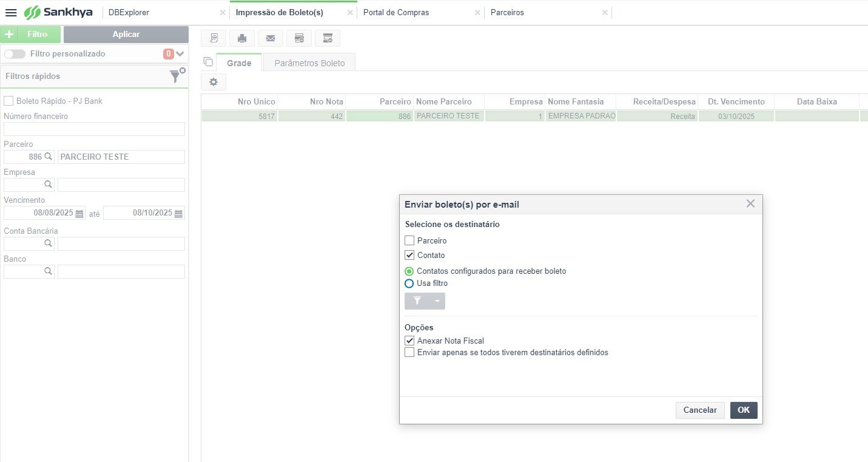The image size is (868, 462).
Task: Uncheck the Anexar Nota Fiscal checkbox
Action: coord(409,341)
